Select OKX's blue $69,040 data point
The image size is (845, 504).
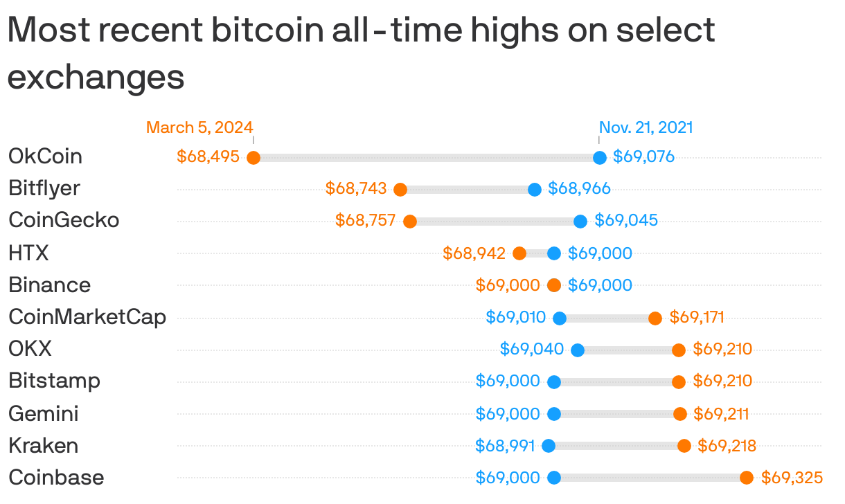tap(578, 350)
